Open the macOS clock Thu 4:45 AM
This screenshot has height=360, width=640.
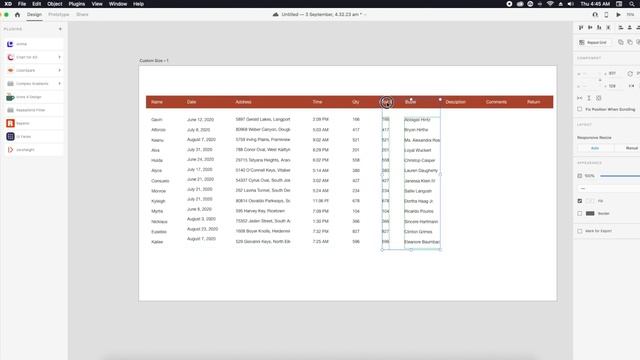click(595, 4)
